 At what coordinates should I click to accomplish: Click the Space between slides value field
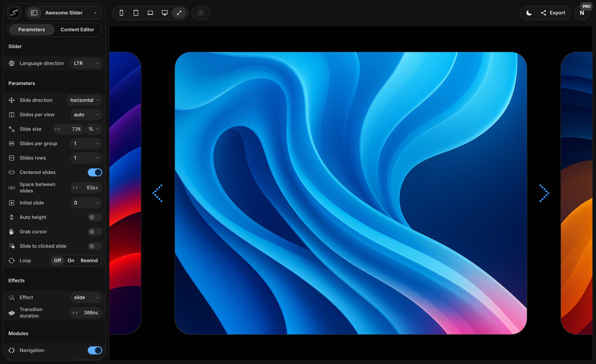coord(92,187)
